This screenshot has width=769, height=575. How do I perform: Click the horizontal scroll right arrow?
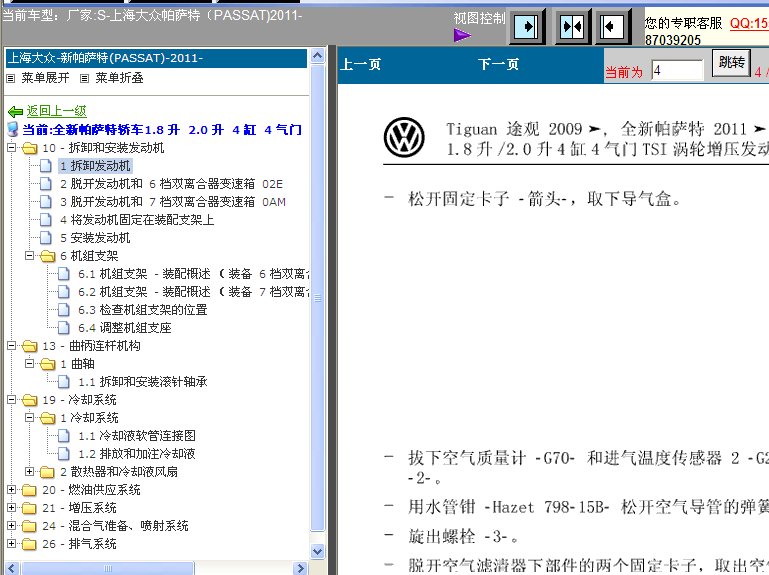click(300, 569)
